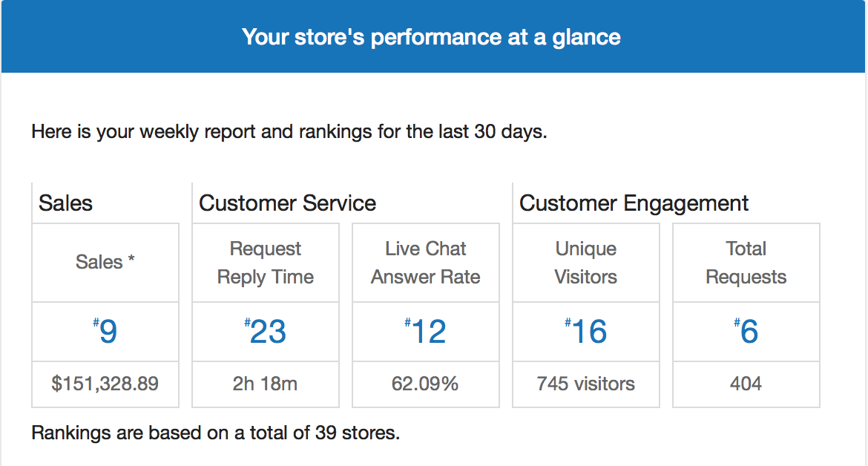The image size is (868, 466).
Task: Select the Customer Engagement section heading
Action: pos(634,203)
